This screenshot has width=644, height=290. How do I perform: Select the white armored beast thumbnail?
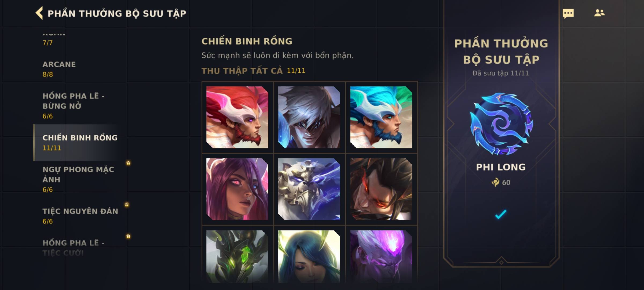pyautogui.click(x=309, y=189)
